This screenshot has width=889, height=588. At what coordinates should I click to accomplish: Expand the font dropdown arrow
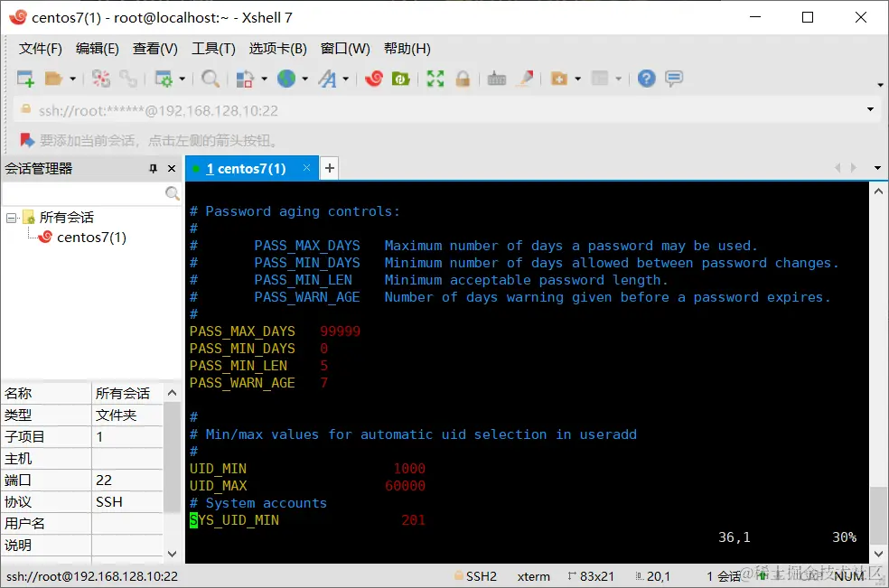[346, 79]
